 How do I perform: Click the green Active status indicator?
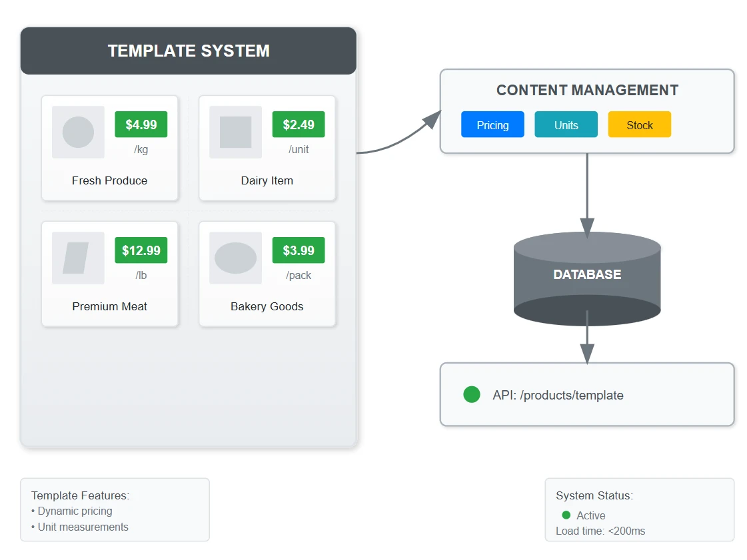coord(566,515)
